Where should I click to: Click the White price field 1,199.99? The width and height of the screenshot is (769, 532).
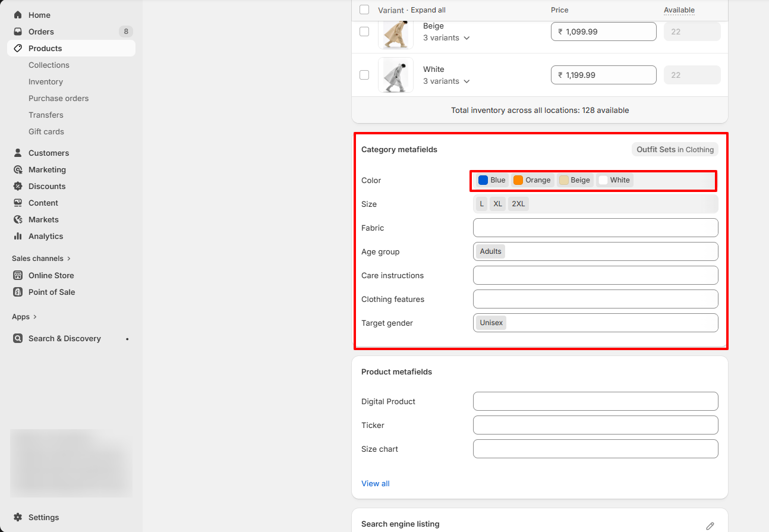pos(604,75)
